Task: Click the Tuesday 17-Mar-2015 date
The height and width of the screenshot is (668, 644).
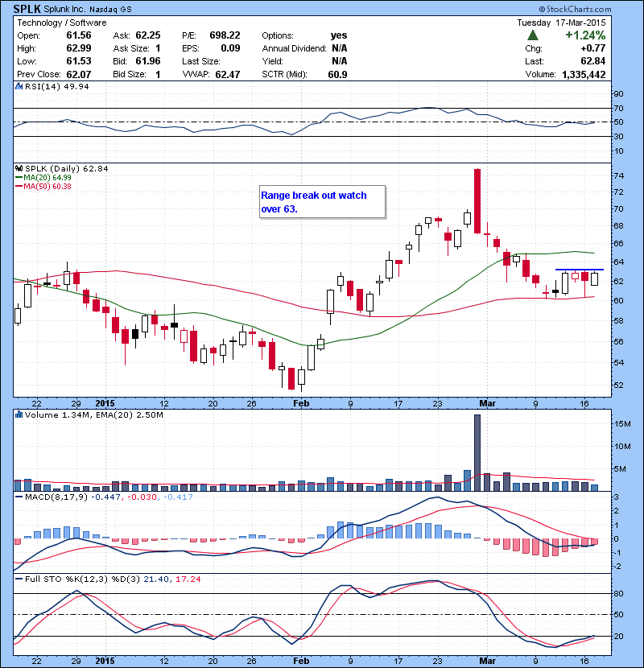Action: click(x=561, y=23)
